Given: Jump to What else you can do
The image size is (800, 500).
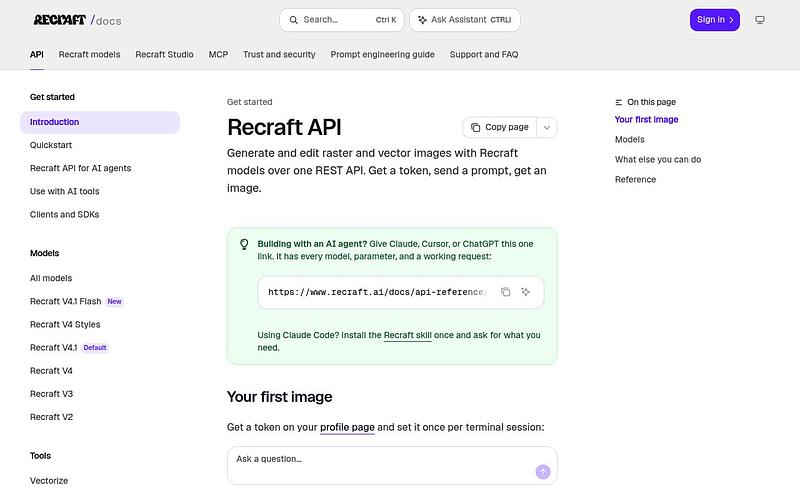Looking at the screenshot, I should point(658,159).
